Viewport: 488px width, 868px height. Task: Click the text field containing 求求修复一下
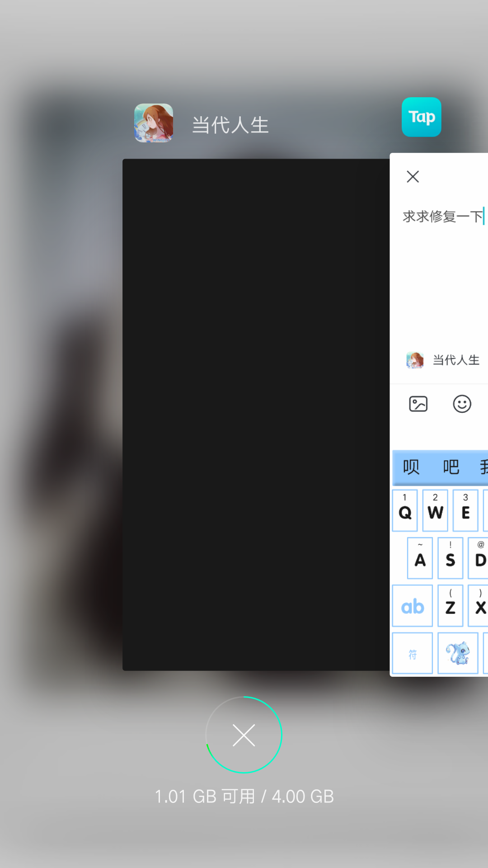point(443,217)
